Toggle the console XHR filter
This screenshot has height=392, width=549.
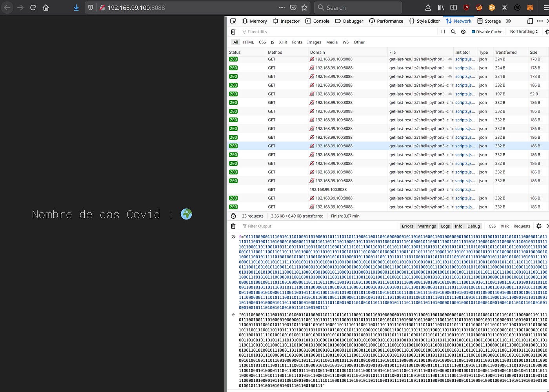pos(505,226)
